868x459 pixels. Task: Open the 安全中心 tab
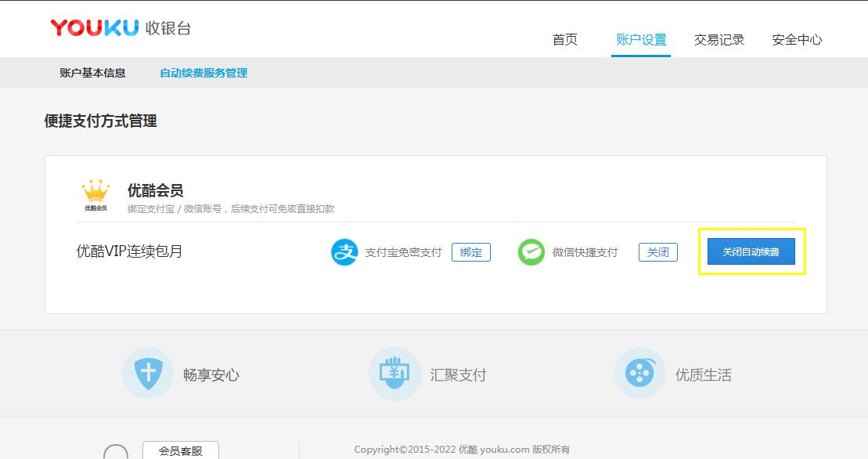click(x=797, y=40)
